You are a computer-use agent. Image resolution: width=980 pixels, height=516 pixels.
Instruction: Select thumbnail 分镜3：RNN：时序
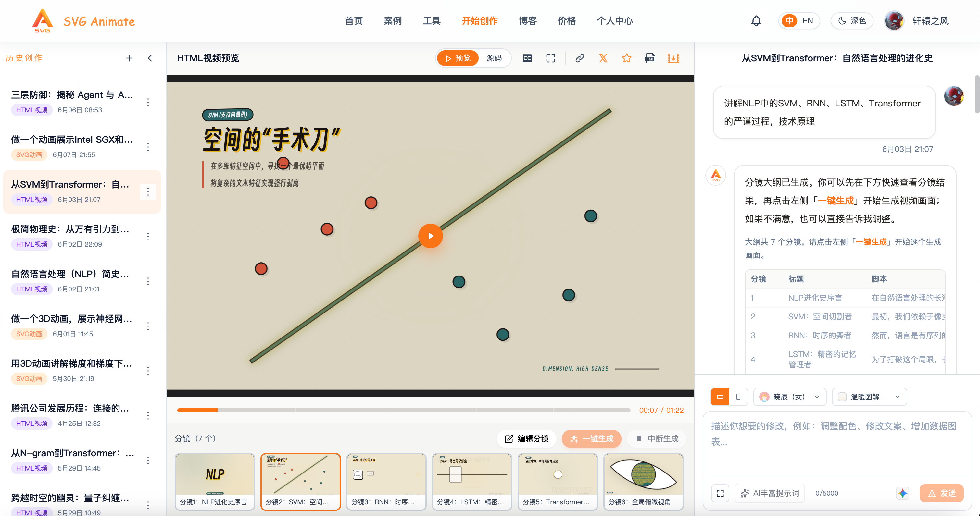pos(386,481)
